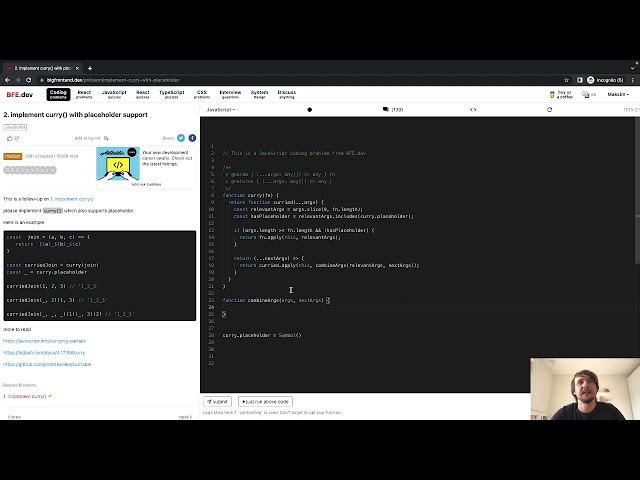This screenshot has width=640, height=480.
Task: Reload the page in the browser
Action: (x=29, y=80)
